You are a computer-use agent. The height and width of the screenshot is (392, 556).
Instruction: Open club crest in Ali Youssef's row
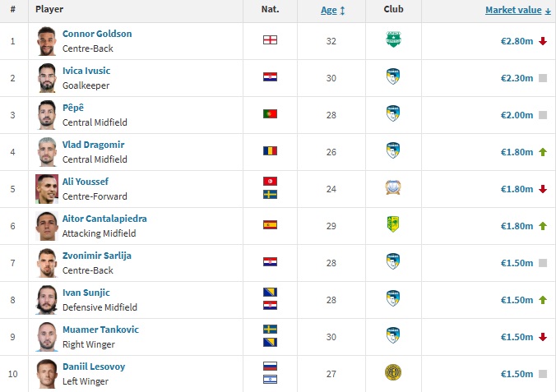click(x=393, y=187)
